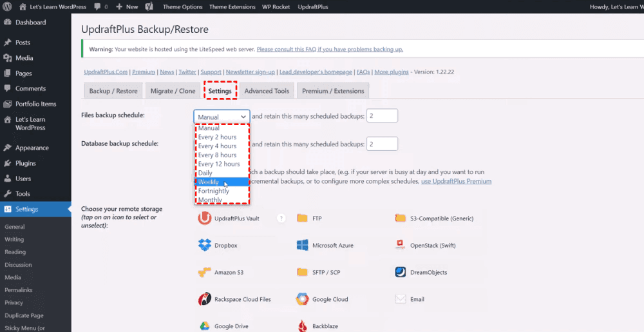
Task: Open the Lead developer's homepage link
Action: pyautogui.click(x=316, y=72)
